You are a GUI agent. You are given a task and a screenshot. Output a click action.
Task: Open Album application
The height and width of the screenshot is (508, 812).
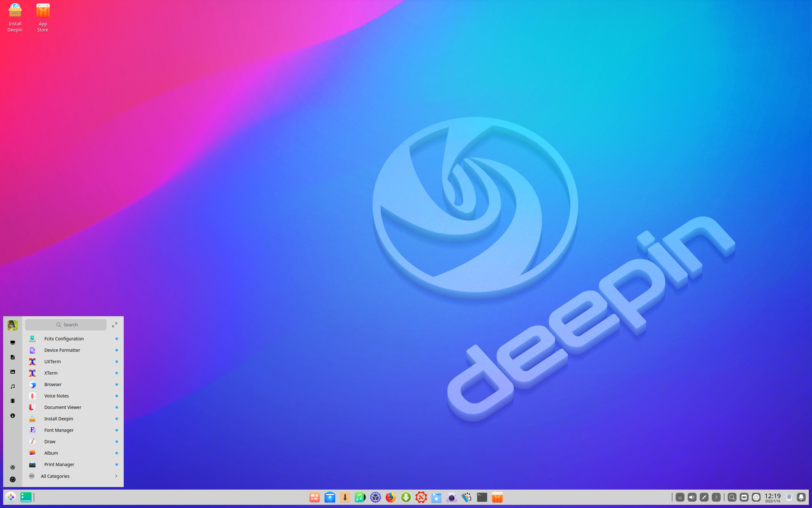(73, 453)
